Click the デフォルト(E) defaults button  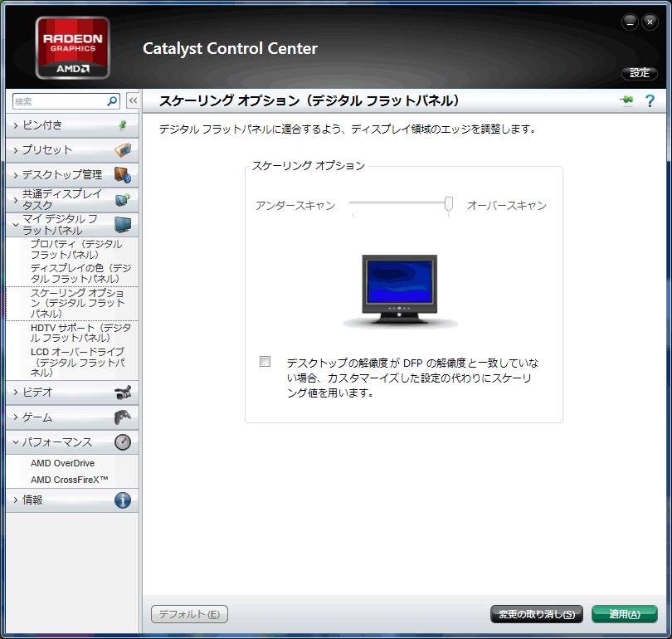click(x=189, y=614)
